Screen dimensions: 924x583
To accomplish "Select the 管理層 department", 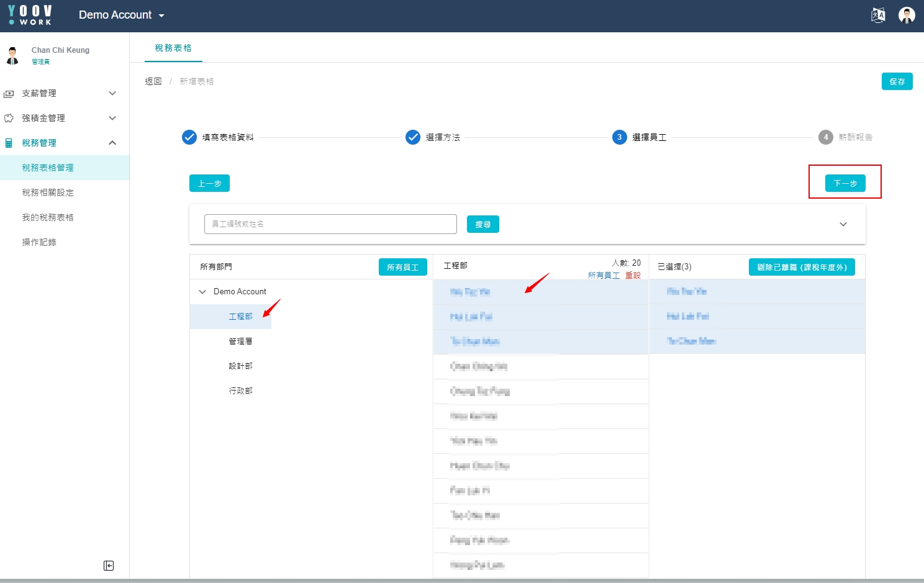I will pos(240,341).
